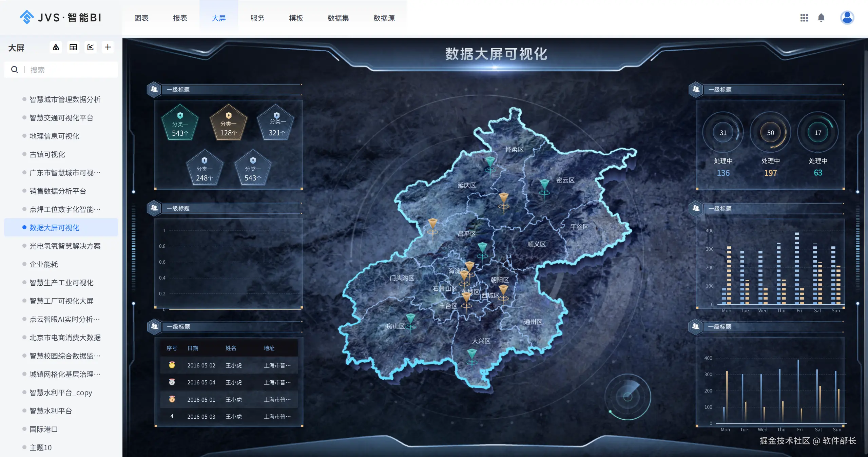868x457 pixels.
Task: Select 国际港口 in the sidebar list
Action: coord(43,429)
